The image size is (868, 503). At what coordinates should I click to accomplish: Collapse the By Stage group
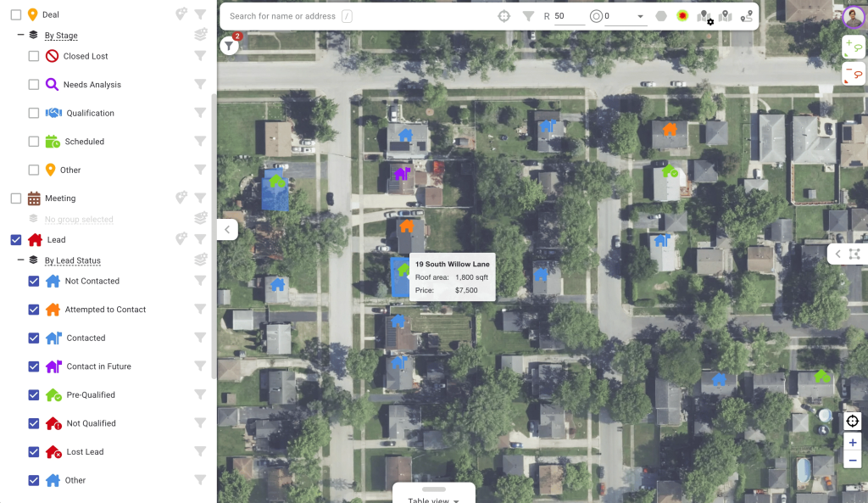tap(20, 36)
